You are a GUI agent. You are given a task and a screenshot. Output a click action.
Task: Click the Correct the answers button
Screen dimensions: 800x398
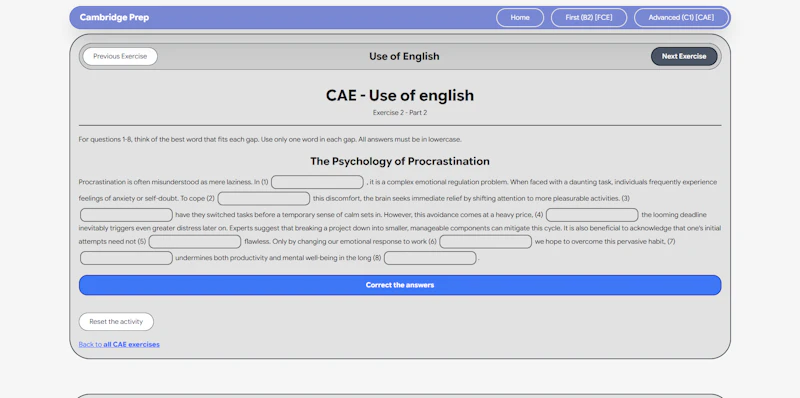pos(400,285)
